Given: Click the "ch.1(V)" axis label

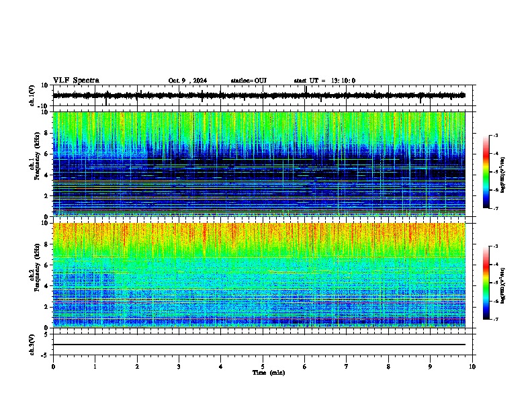Looking at the screenshot, I should tap(32, 95).
